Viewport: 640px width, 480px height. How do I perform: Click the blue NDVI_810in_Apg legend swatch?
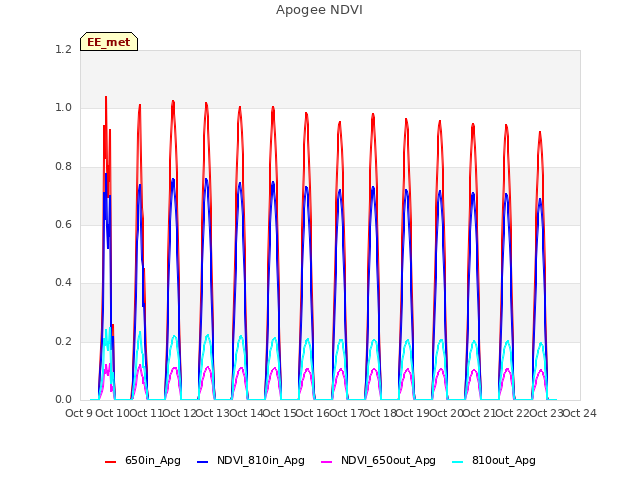[x=202, y=461]
